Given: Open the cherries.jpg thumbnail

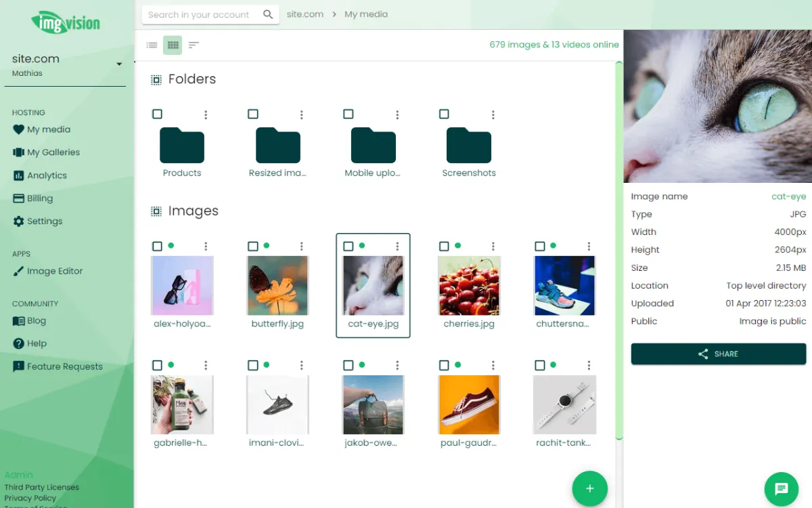Looking at the screenshot, I should tap(469, 286).
